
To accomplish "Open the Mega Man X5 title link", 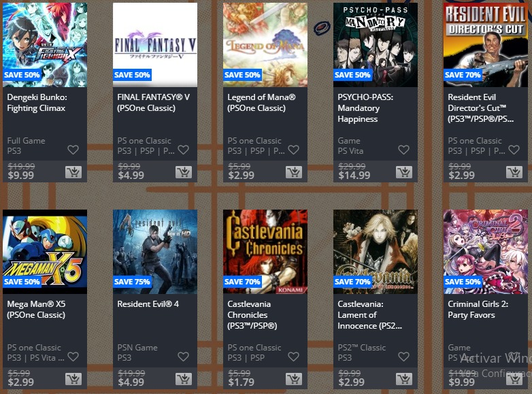I will 36,309.
